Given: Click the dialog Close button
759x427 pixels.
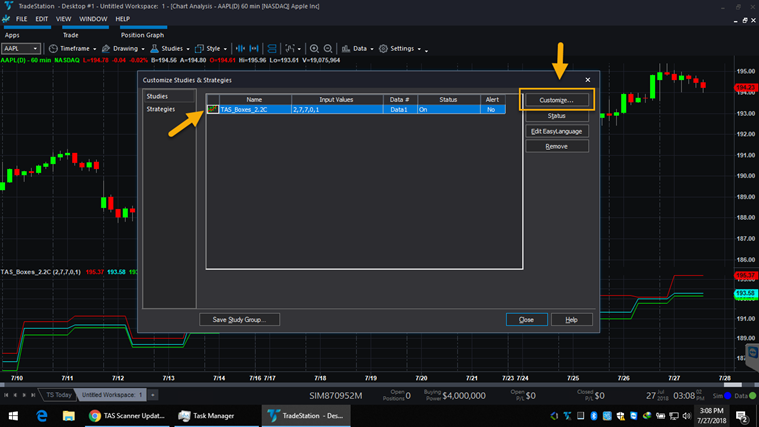Looking at the screenshot, I should [x=527, y=320].
